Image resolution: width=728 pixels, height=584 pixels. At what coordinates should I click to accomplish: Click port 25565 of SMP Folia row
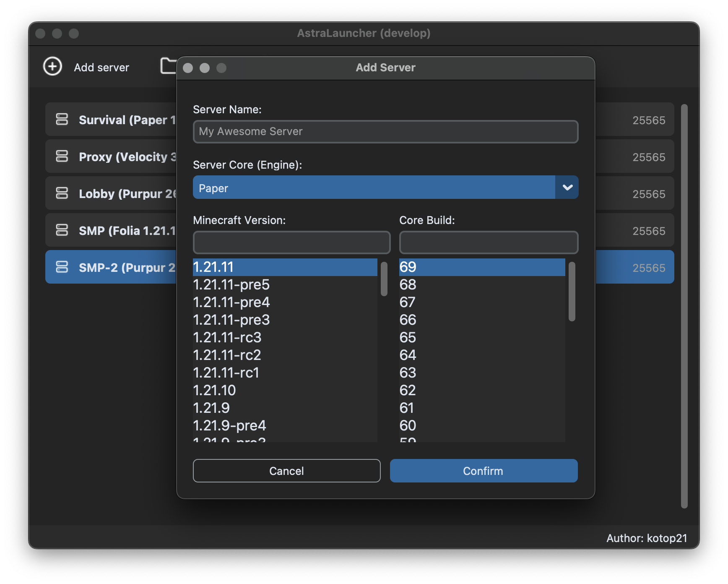649,231
